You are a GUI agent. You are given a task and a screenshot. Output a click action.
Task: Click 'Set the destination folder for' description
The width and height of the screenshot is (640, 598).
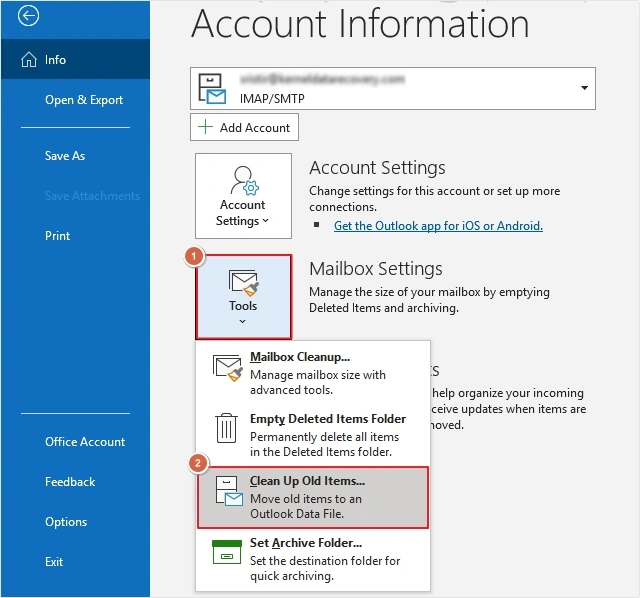pyautogui.click(x=325, y=561)
